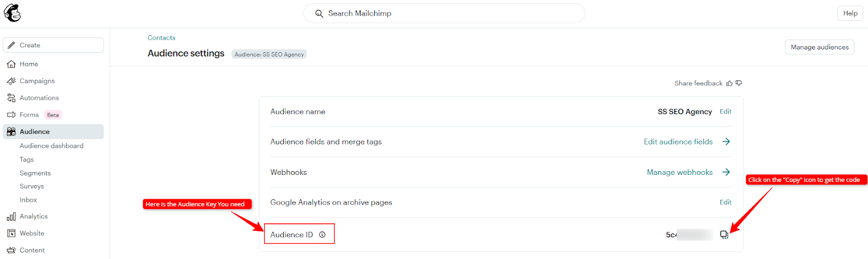Click the Google Analytics on archive pages label
This screenshot has width=868, height=259.
331,202
